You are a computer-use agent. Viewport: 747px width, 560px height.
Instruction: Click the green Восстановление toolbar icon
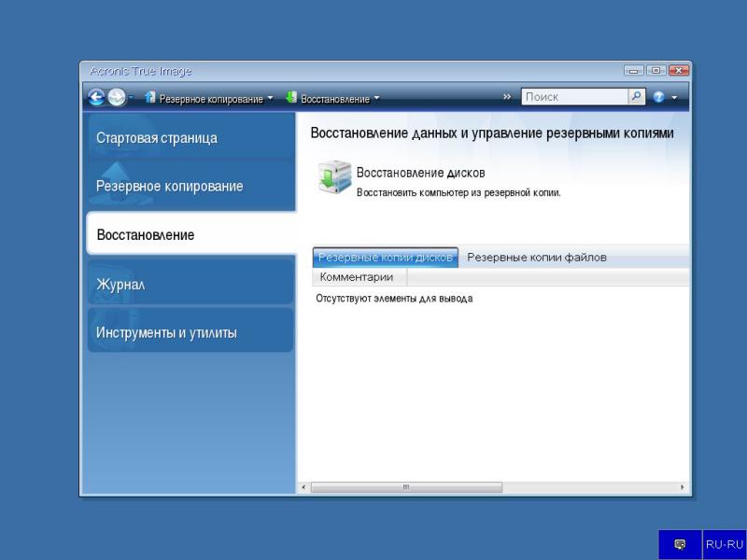[x=291, y=97]
